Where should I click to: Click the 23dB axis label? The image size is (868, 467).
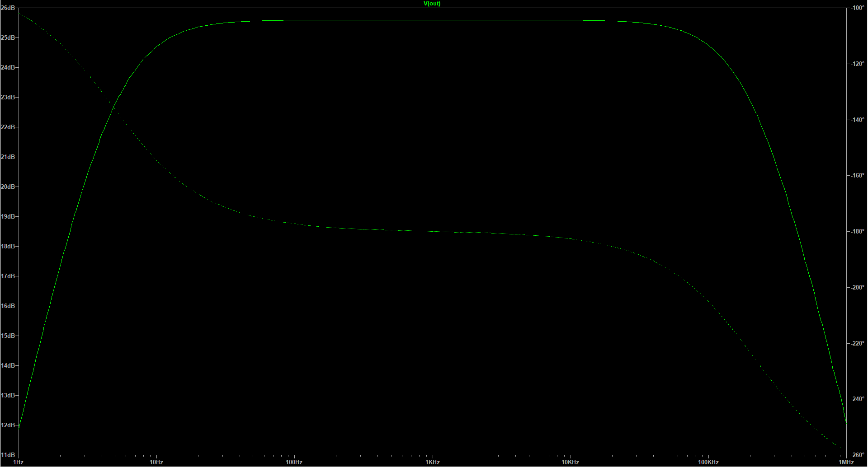(x=8, y=97)
